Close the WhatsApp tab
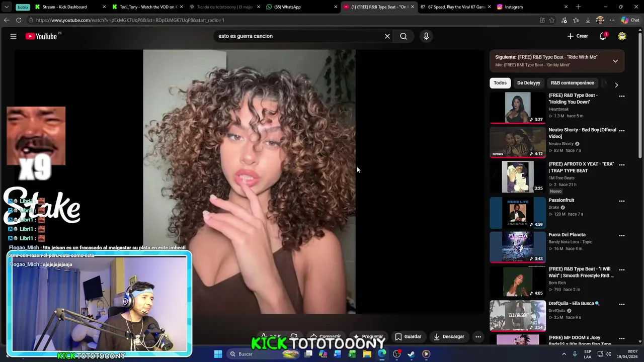 336,7
